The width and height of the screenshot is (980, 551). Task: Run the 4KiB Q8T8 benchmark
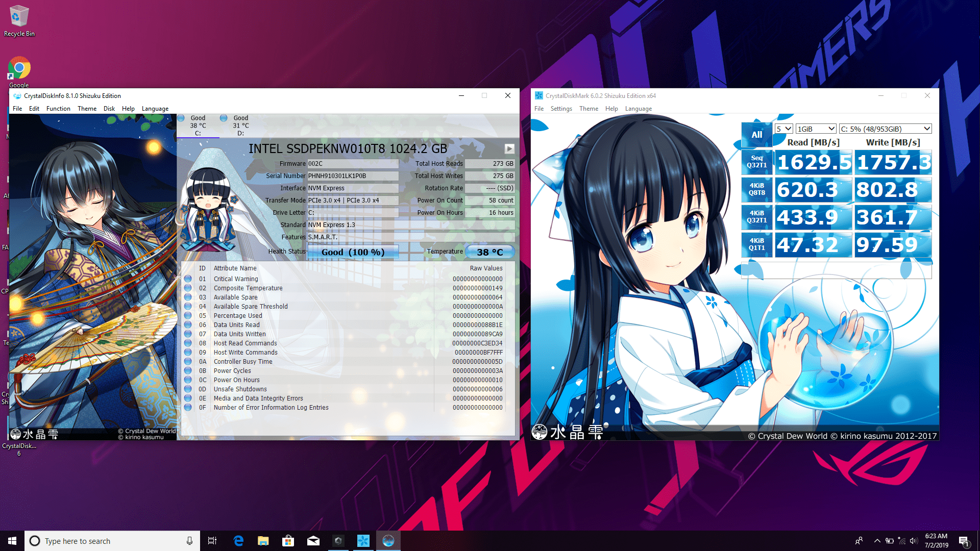(x=757, y=189)
